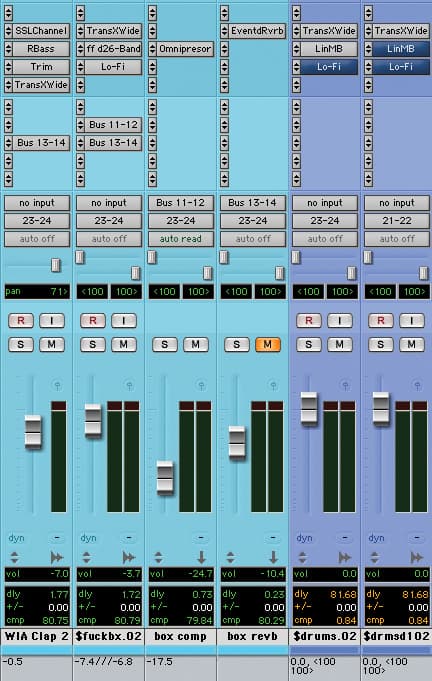Open output window icon on WIA Clap 2
Viewport: 432px width, 681px height.
pyautogui.click(x=57, y=385)
